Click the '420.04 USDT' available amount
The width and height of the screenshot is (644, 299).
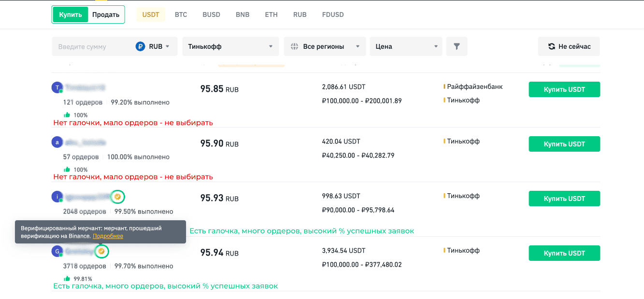pyautogui.click(x=341, y=142)
